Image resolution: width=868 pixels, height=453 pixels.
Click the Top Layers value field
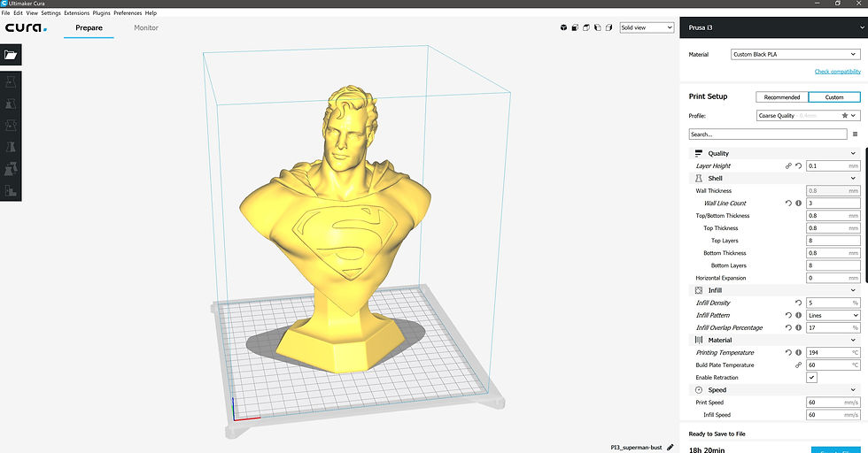tap(833, 241)
